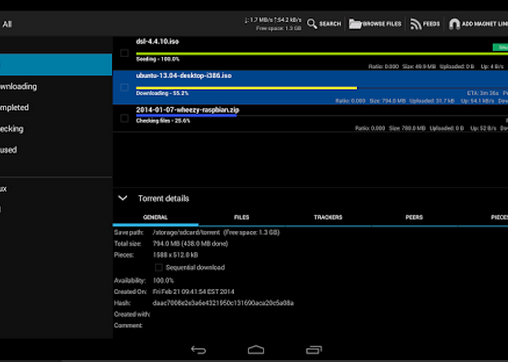
Task: Add a magnet link
Action: (x=478, y=24)
